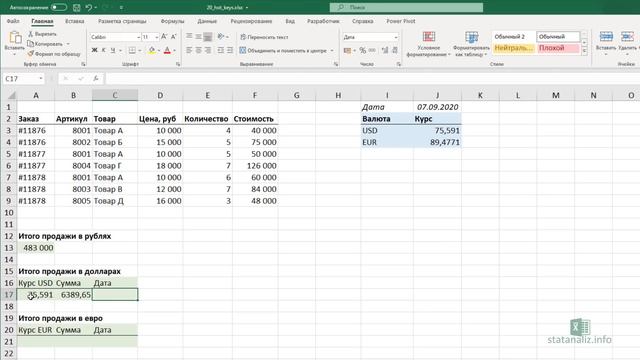Open the font color dropdown arrow

(175, 51)
